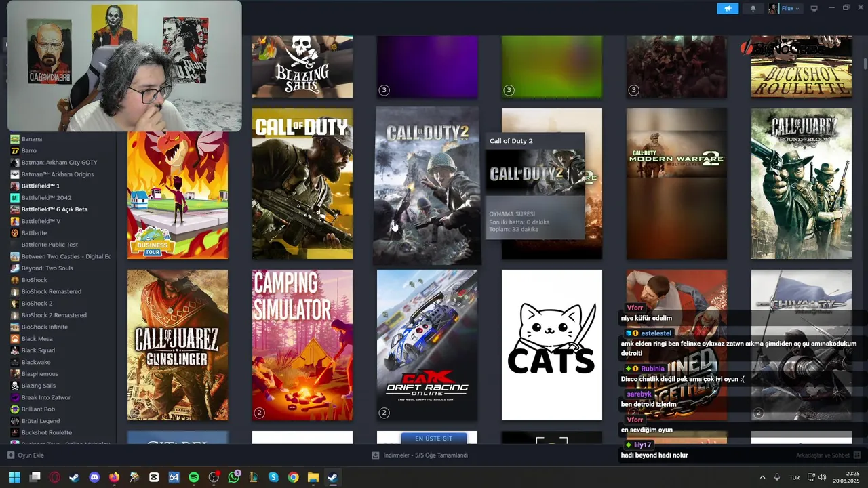Viewport: 868px width, 488px height.
Task: Open the CATS game cover
Action: pos(552,345)
